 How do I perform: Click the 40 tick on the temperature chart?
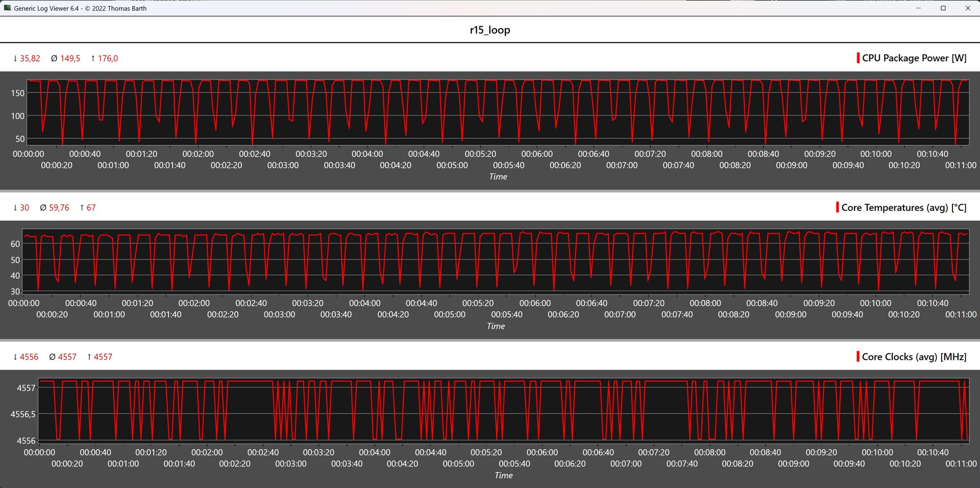pos(15,276)
